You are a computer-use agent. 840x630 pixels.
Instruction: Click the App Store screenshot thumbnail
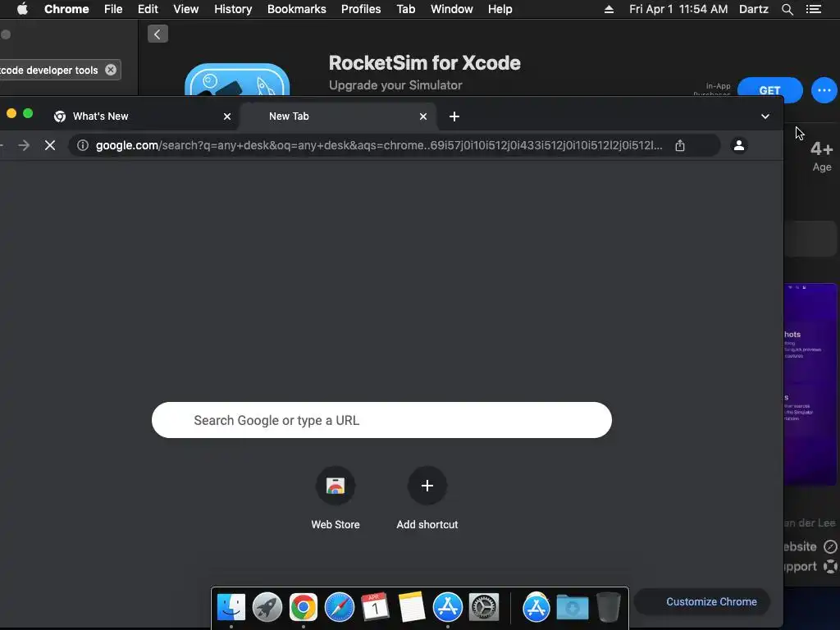pos(811,385)
